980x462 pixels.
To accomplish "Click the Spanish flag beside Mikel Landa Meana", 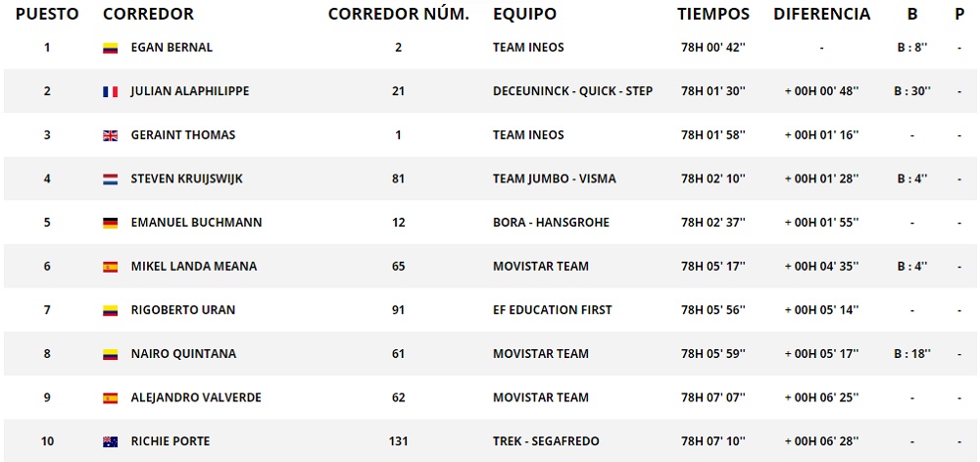I will (111, 267).
